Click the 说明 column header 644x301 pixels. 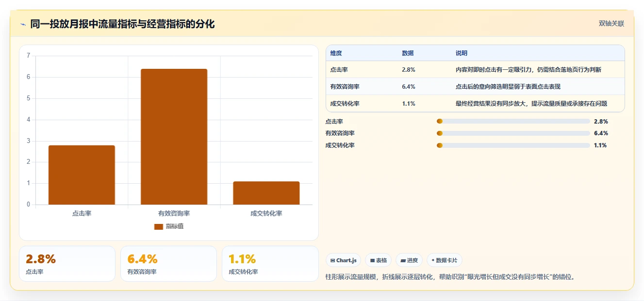pos(462,53)
